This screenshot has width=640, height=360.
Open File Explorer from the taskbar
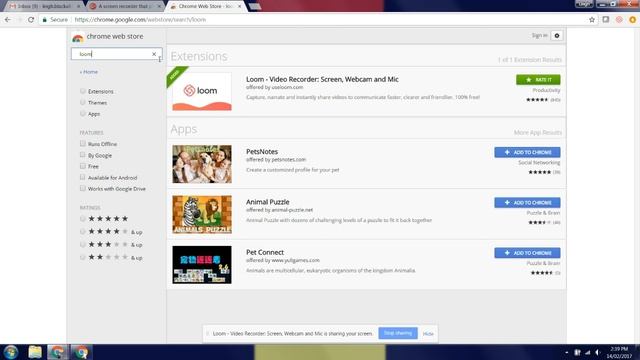[35, 352]
